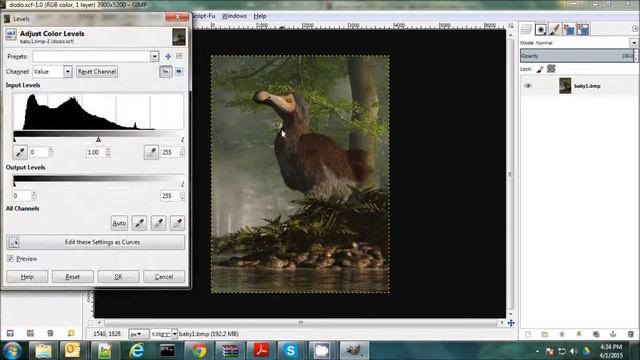The image size is (640, 360).
Task: Duplicate the layer icon
Action: [x=596, y=334]
